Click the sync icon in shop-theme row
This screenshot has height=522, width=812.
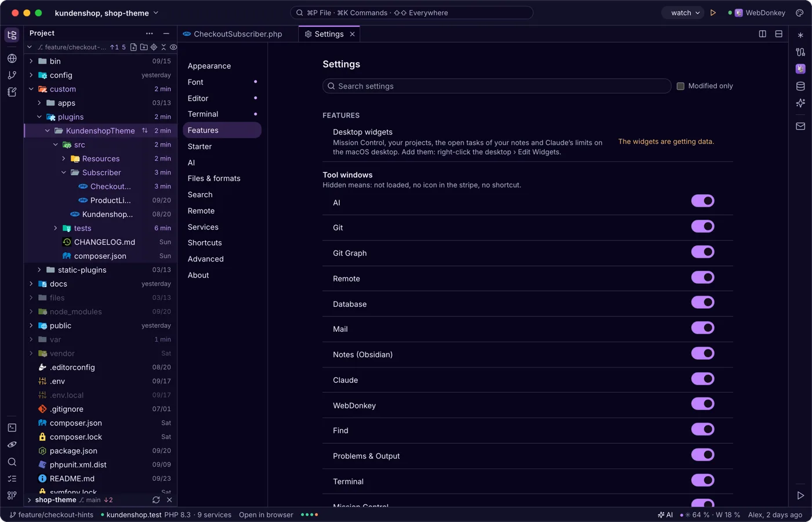(156, 500)
